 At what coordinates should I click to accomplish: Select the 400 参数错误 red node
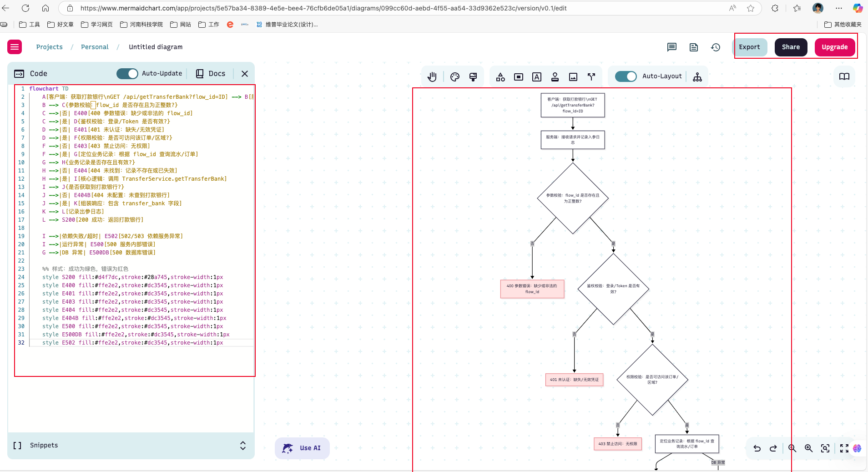532,289
